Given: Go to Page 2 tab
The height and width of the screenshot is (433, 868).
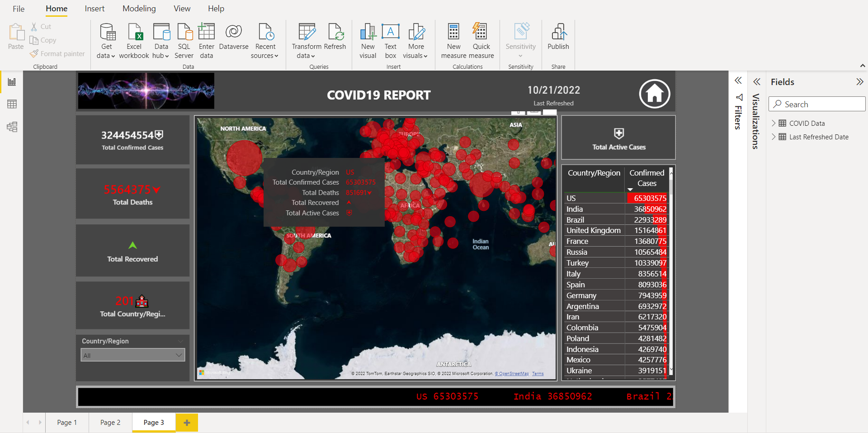Looking at the screenshot, I should (x=110, y=423).
